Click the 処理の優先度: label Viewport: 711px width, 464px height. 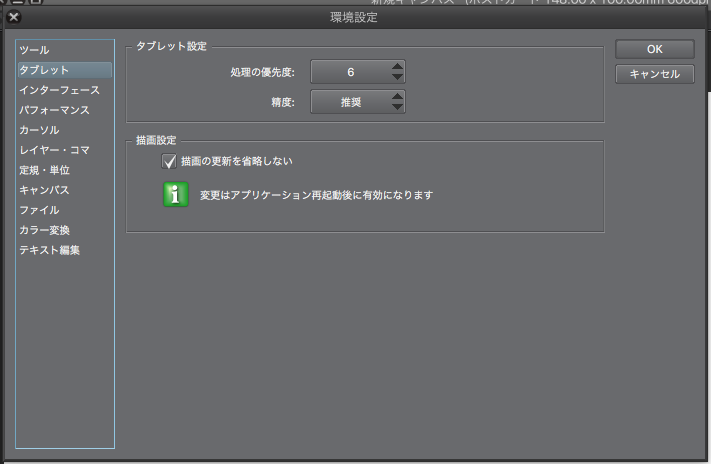click(x=263, y=72)
